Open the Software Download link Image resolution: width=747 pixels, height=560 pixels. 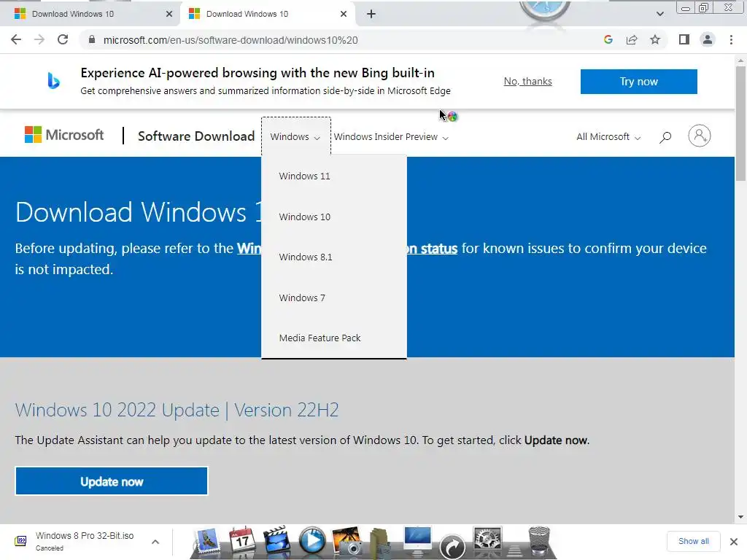[196, 136]
